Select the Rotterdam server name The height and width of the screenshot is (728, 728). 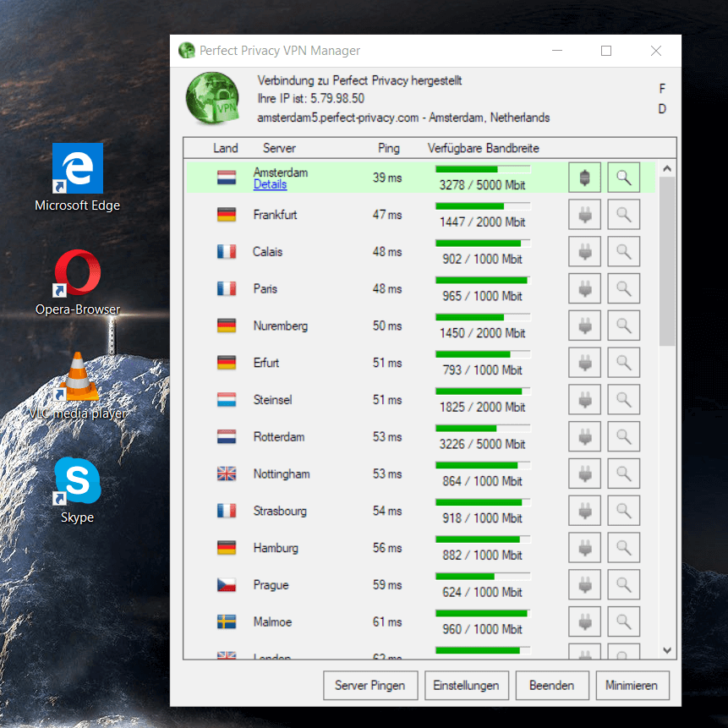(279, 437)
